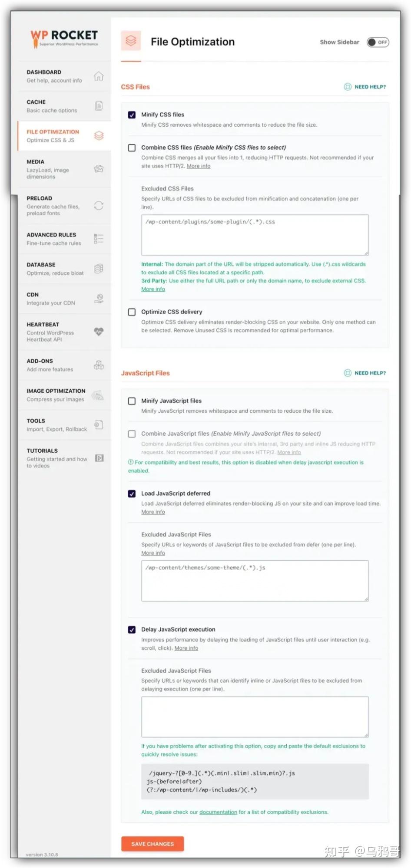
Task: Open the documentation link for compatibility exclusions
Action: [218, 812]
